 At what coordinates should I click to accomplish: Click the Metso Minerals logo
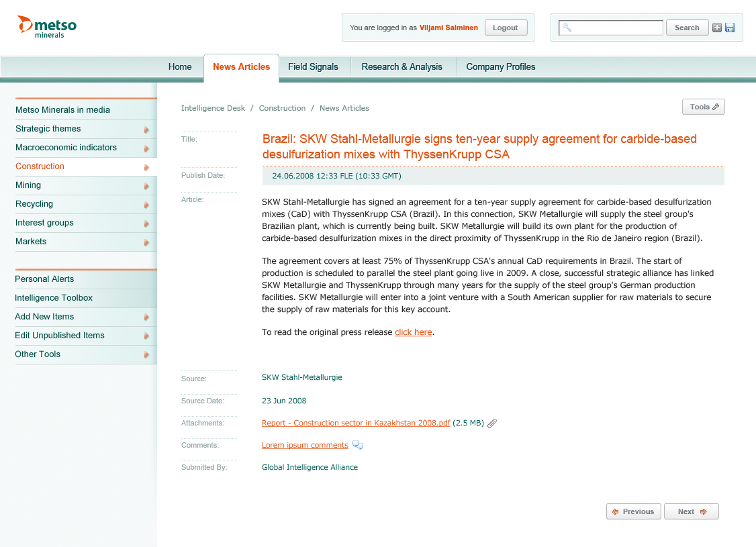pos(47,27)
